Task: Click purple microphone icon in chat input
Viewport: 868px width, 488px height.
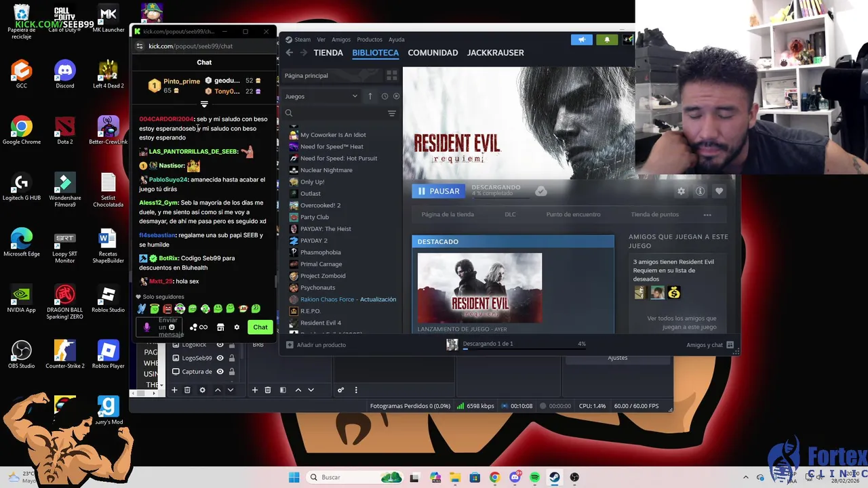Action: pyautogui.click(x=146, y=327)
